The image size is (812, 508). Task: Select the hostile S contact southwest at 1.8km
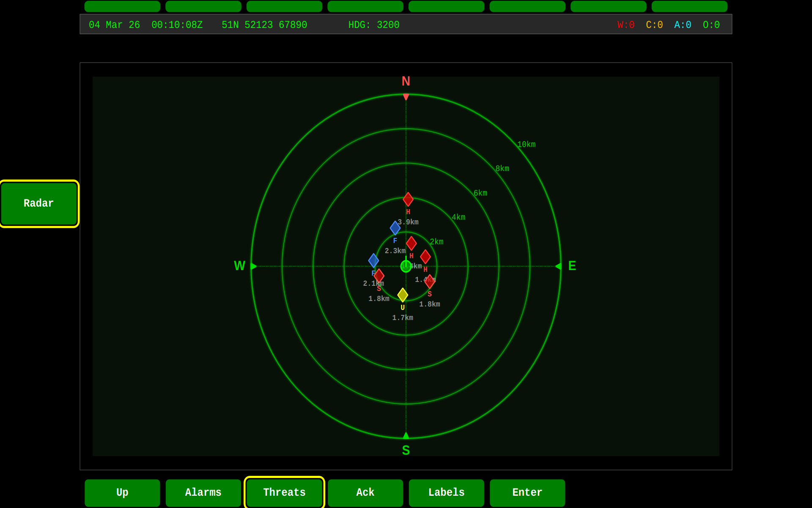tap(379, 275)
